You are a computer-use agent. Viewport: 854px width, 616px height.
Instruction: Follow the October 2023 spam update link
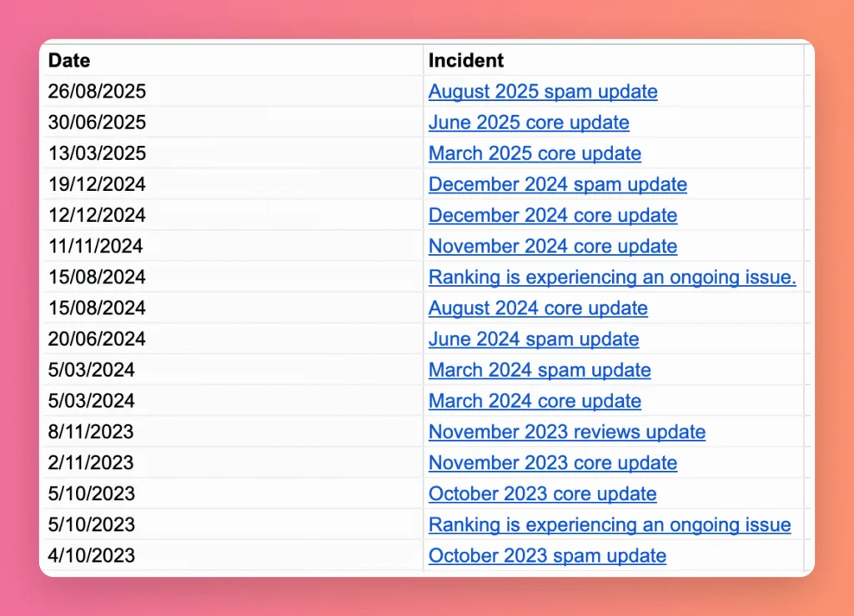pyautogui.click(x=547, y=555)
